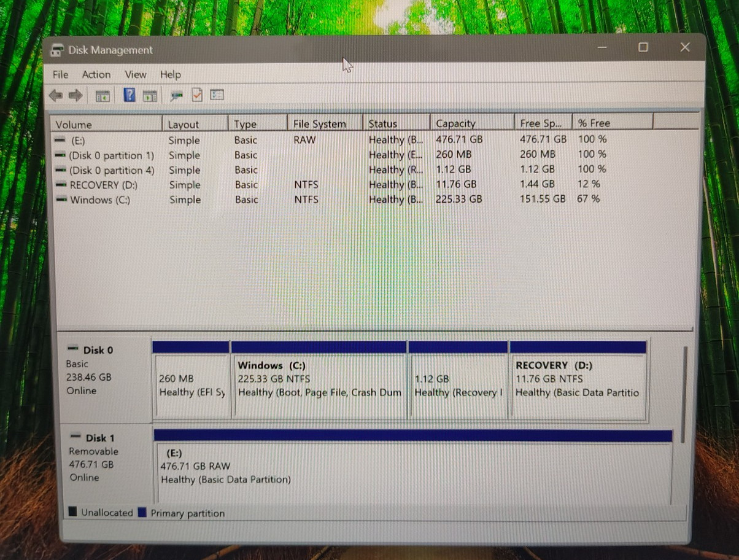Click the Disk 1 drive icon
739x560 pixels.
pos(75,437)
